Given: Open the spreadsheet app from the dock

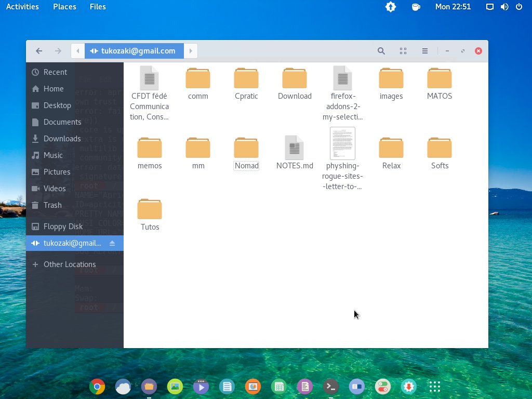Looking at the screenshot, I should coord(279,387).
